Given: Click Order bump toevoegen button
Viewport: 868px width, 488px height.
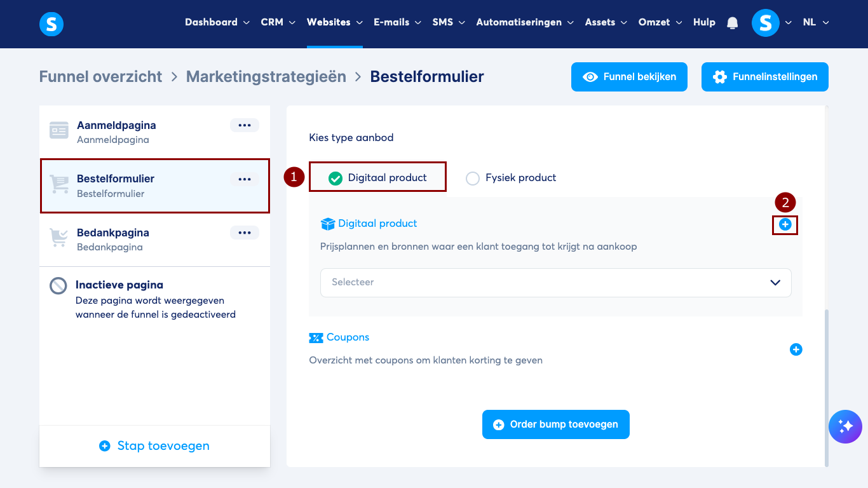Looking at the screenshot, I should coord(556,424).
